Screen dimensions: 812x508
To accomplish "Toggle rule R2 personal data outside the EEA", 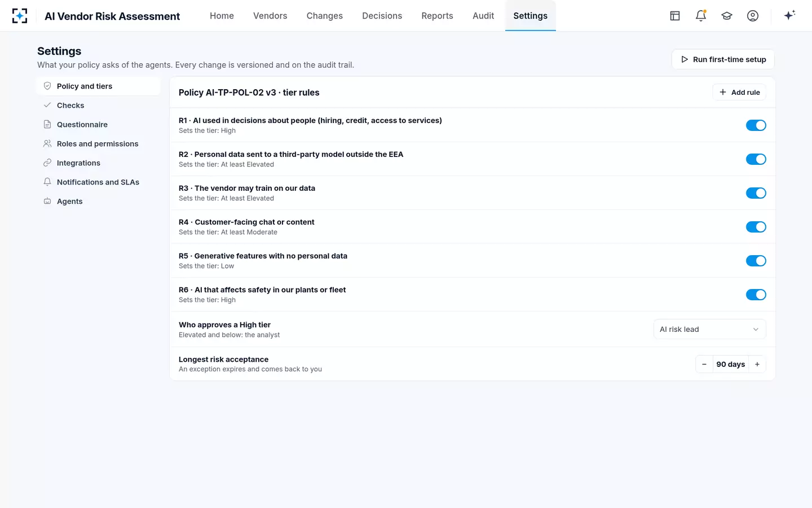I will [x=756, y=159].
